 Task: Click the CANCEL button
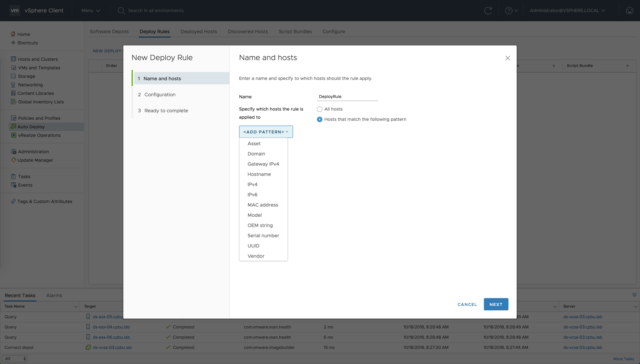[467, 304]
